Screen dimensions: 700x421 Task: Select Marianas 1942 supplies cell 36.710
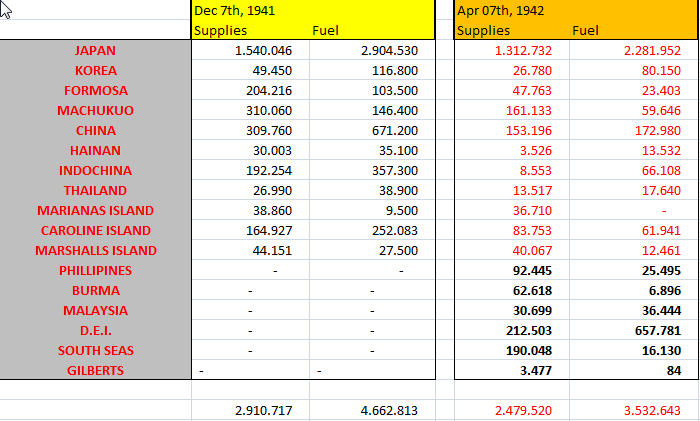click(512, 210)
